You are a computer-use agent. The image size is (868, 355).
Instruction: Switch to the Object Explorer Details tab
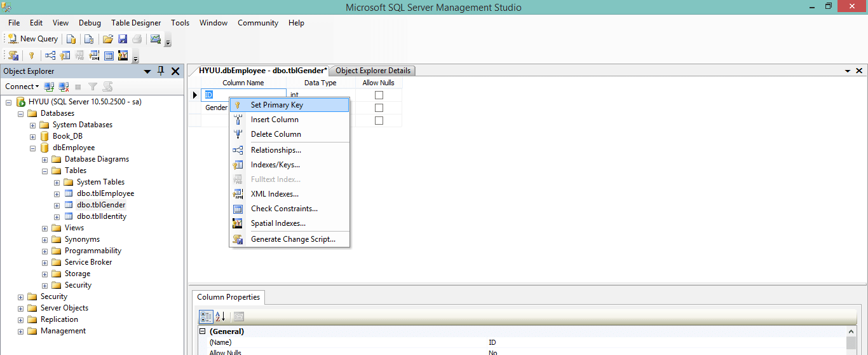pos(373,71)
